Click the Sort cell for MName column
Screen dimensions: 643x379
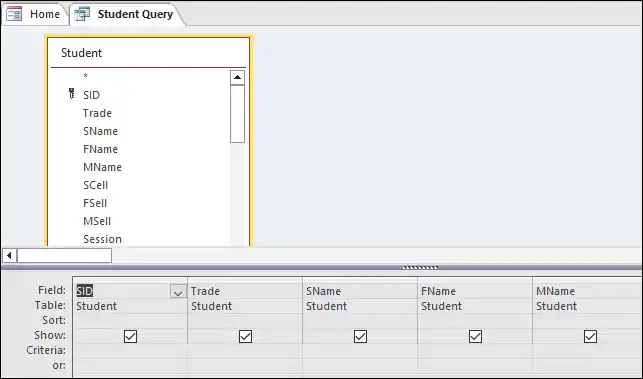coord(588,321)
